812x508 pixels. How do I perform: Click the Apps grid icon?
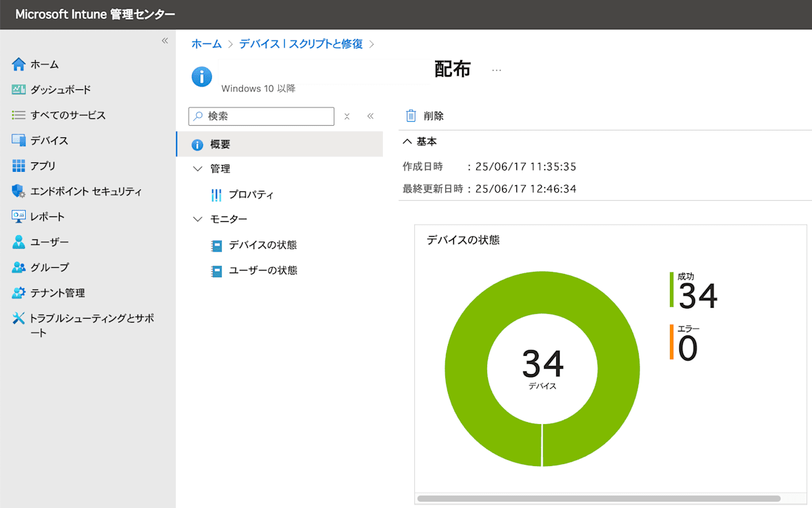point(18,166)
